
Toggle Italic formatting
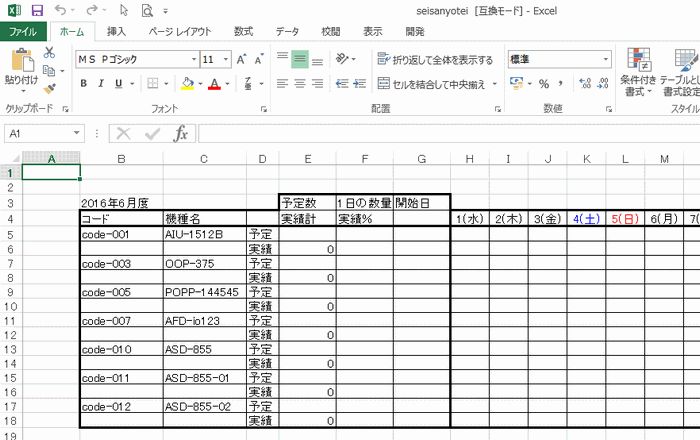click(101, 83)
